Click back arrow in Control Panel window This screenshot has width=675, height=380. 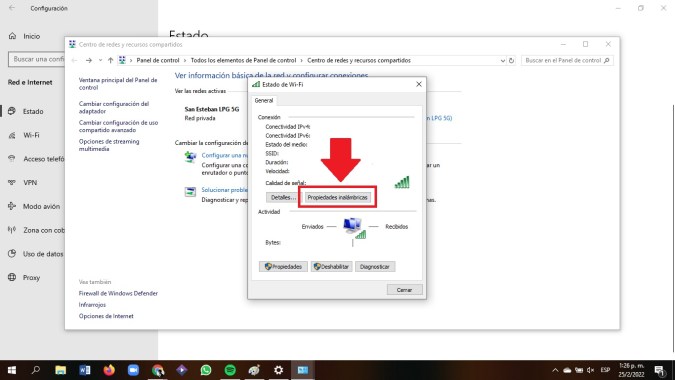click(74, 60)
